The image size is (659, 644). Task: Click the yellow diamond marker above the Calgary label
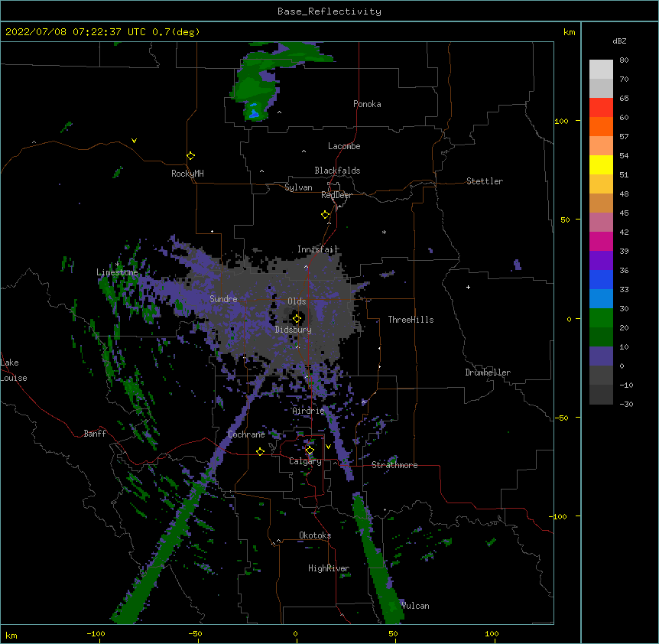pyautogui.click(x=310, y=450)
